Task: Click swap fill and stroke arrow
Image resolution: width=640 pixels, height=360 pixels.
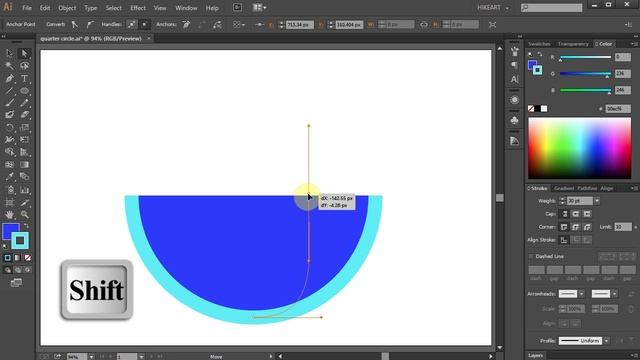Action: pos(27,226)
